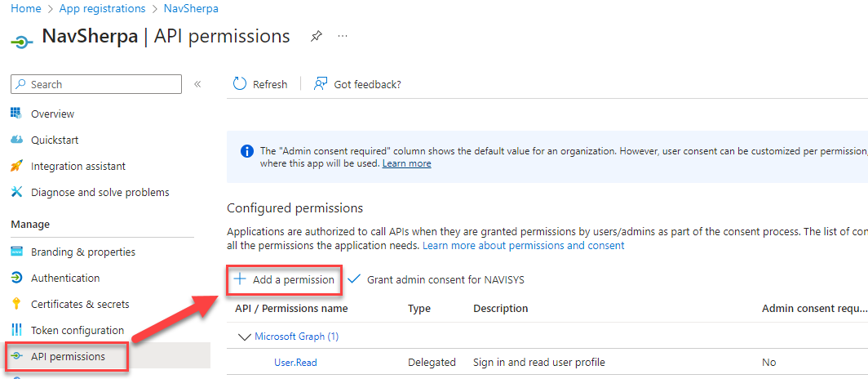Open Learn more about permissions and consent
868x379 pixels.
(523, 246)
